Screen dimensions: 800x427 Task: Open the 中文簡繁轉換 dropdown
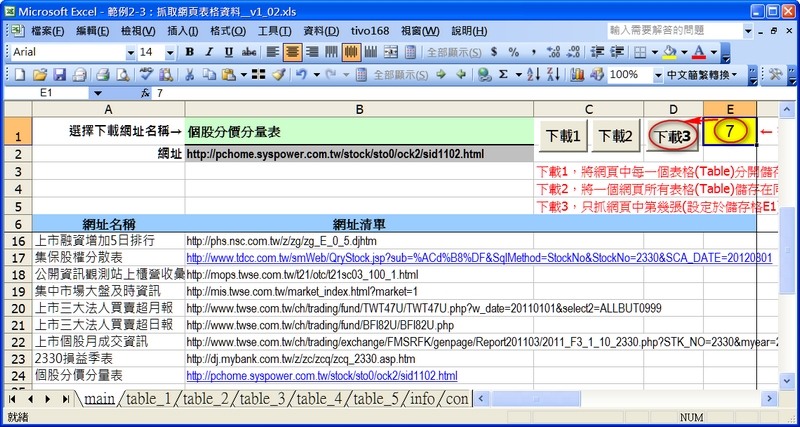tap(702, 76)
